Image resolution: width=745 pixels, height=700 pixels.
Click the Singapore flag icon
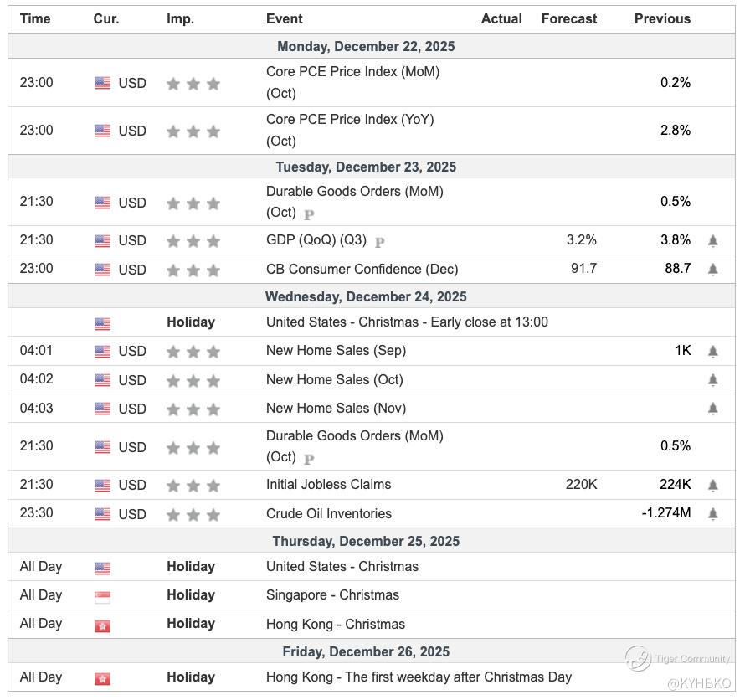click(102, 596)
